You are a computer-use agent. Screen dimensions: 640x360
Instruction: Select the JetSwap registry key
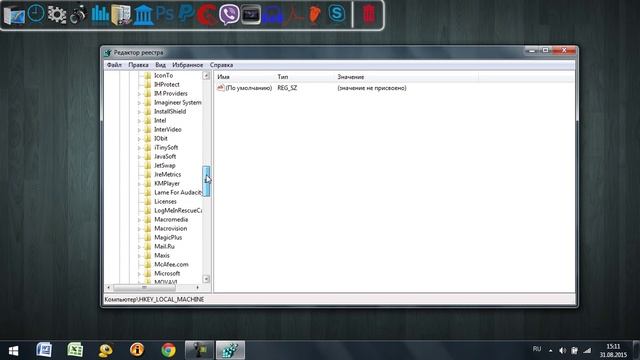tap(164, 165)
